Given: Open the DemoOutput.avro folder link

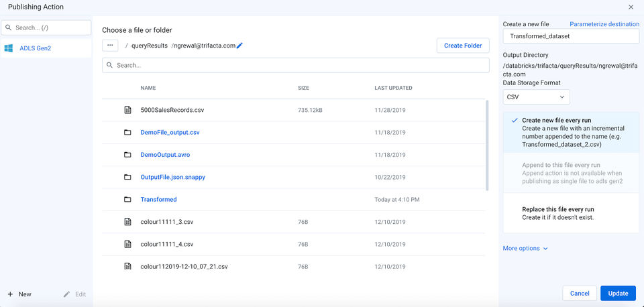Looking at the screenshot, I should coord(165,155).
